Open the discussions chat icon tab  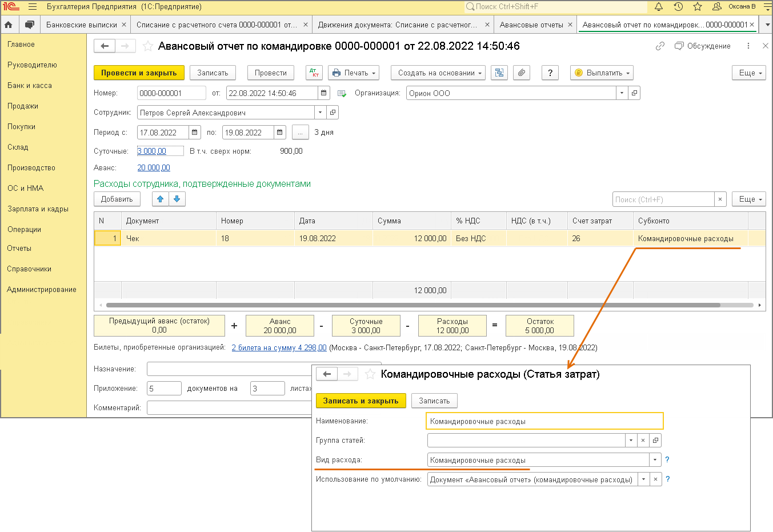pyautogui.click(x=30, y=25)
